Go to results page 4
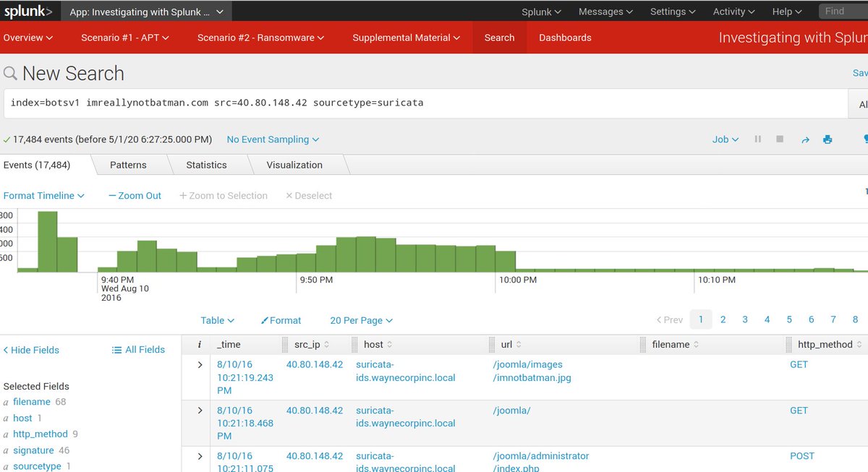 767,319
